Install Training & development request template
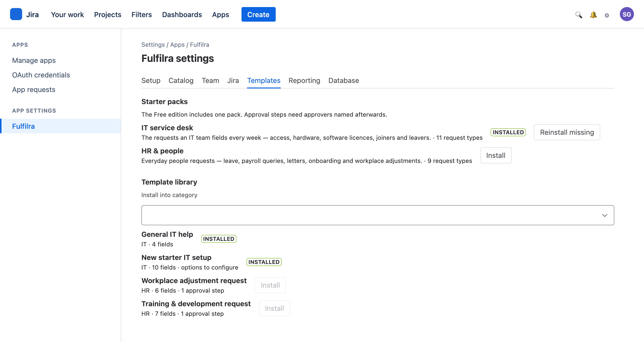This screenshot has width=644, height=354. coord(274,308)
